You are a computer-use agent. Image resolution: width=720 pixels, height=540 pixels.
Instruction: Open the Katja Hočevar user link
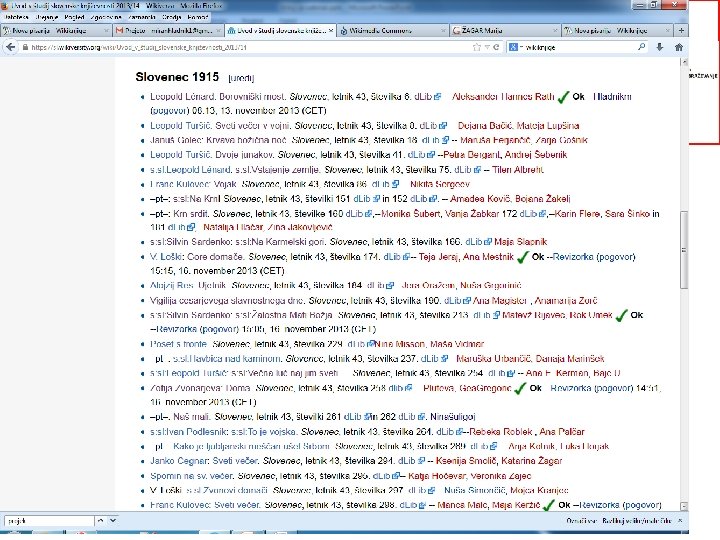click(x=437, y=476)
